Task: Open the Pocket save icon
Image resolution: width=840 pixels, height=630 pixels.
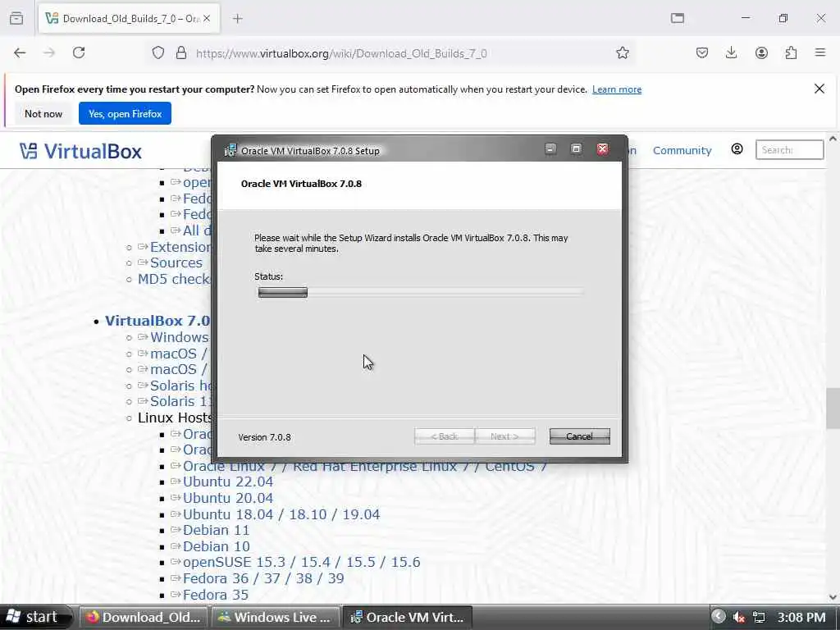Action: point(702,52)
